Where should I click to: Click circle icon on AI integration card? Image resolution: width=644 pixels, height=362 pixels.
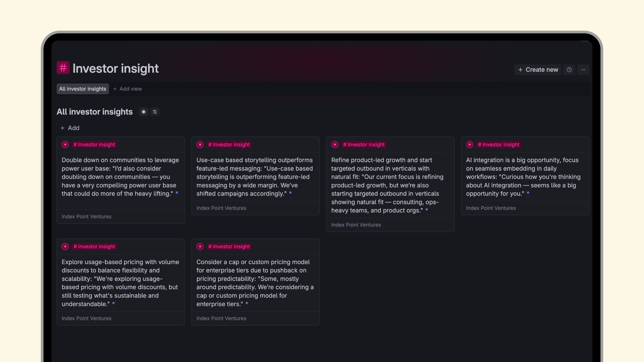(x=470, y=144)
